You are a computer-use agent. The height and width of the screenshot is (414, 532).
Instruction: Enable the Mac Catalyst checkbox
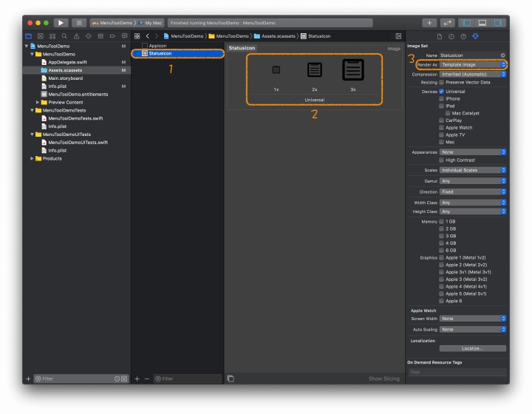448,113
